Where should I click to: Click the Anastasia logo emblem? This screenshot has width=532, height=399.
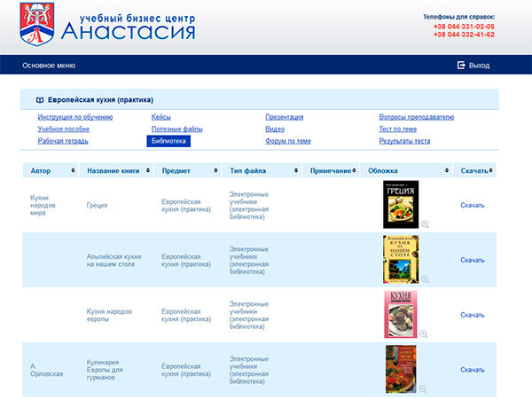tap(36, 24)
